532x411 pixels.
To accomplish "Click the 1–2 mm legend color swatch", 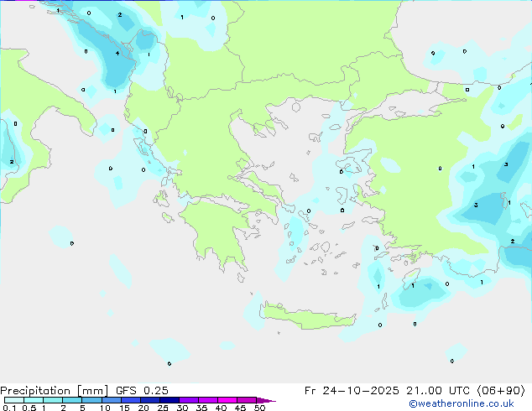I will click(53, 400).
